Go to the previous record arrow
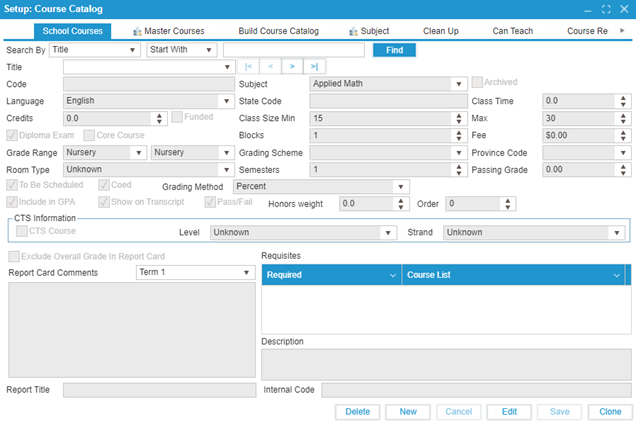 click(270, 67)
